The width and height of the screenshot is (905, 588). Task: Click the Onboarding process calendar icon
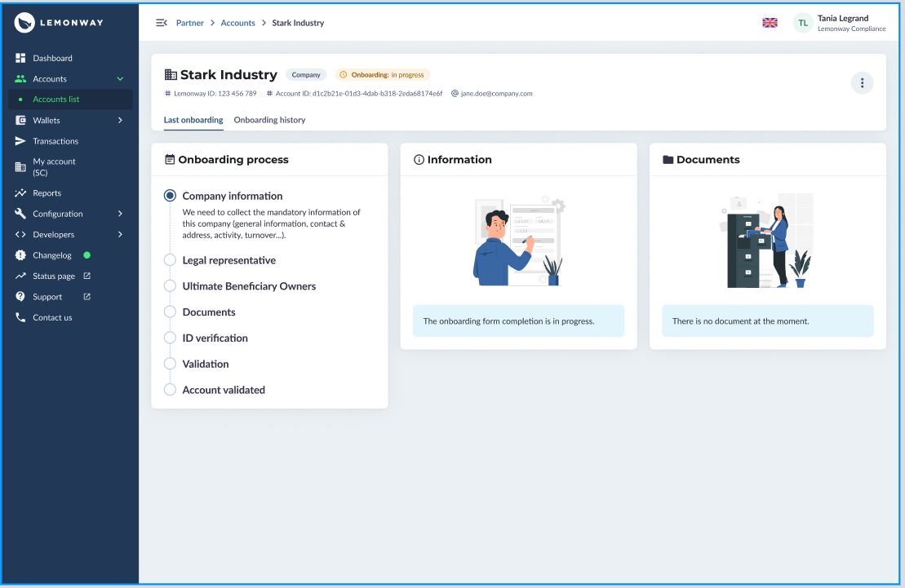click(x=170, y=159)
